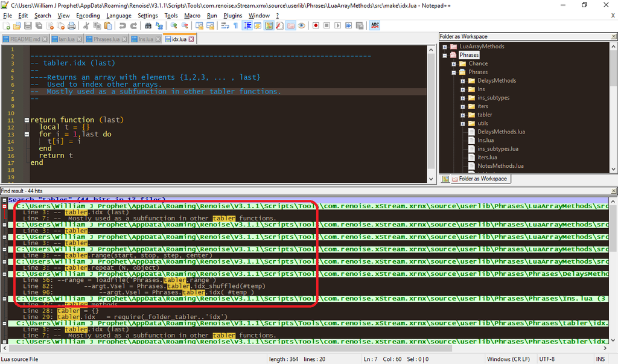Toggle word wrap in the toolbar

pos(225,25)
